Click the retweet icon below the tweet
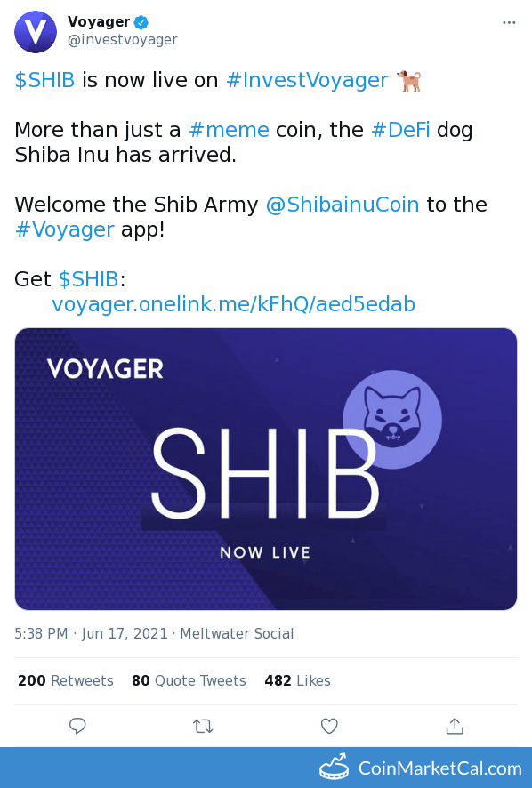Viewport: 532px width, 788px height. (x=203, y=727)
